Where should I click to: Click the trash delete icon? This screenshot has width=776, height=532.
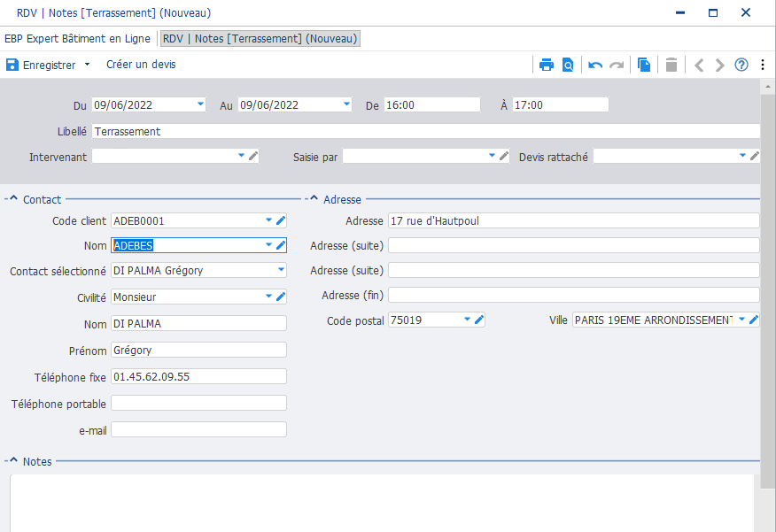[671, 65]
